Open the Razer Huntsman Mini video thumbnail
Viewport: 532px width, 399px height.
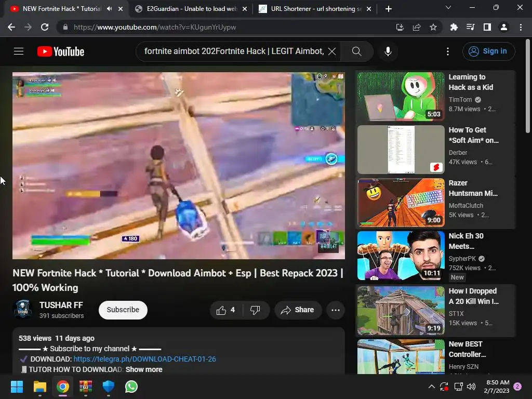pyautogui.click(x=401, y=203)
